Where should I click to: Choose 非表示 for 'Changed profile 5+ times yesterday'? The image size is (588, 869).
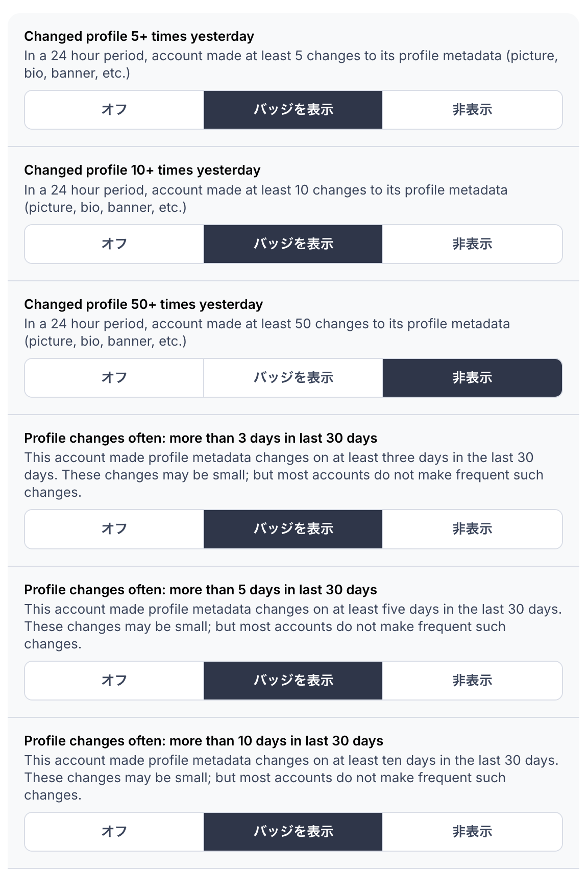(472, 110)
